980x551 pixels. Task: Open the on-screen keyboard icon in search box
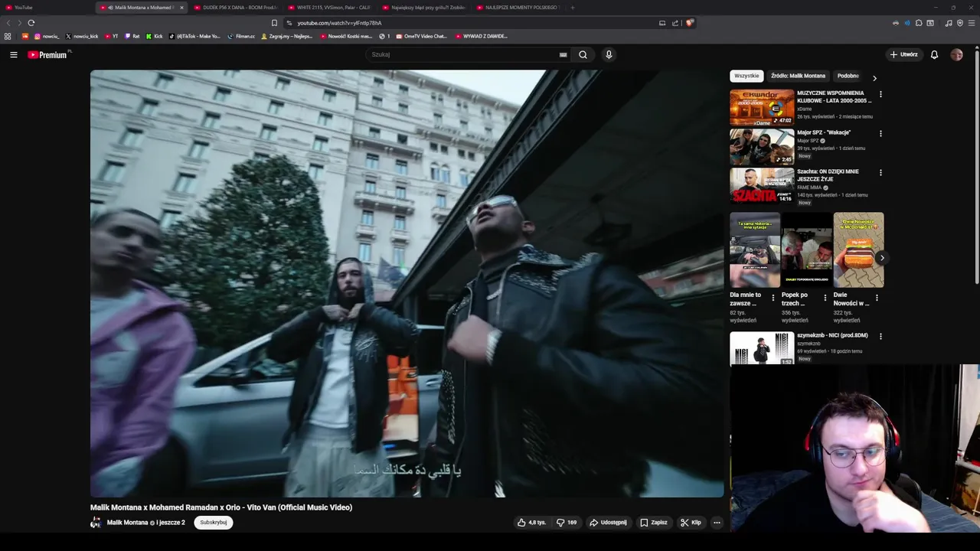pyautogui.click(x=563, y=54)
